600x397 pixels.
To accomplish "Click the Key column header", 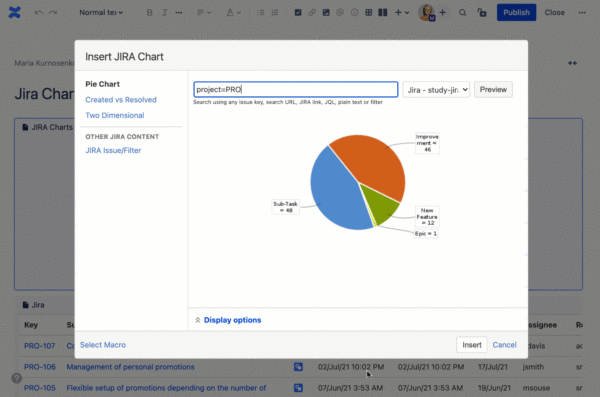I will (x=31, y=325).
